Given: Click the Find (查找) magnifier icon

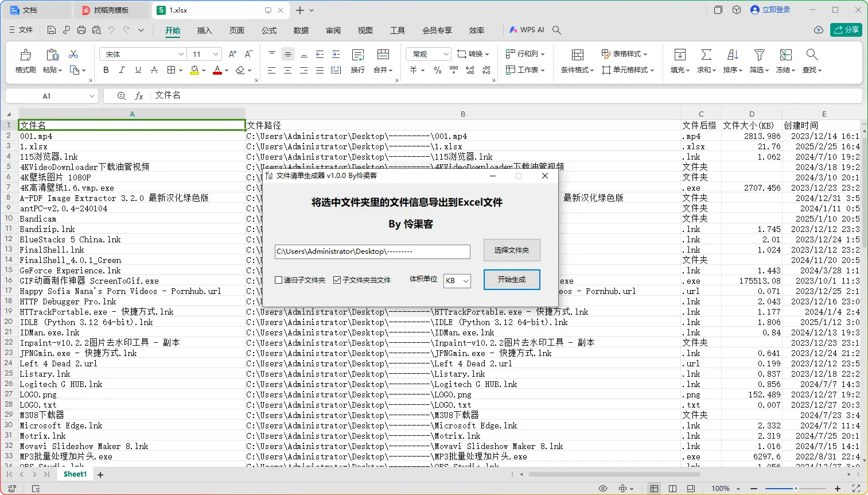Looking at the screenshot, I should (x=811, y=55).
